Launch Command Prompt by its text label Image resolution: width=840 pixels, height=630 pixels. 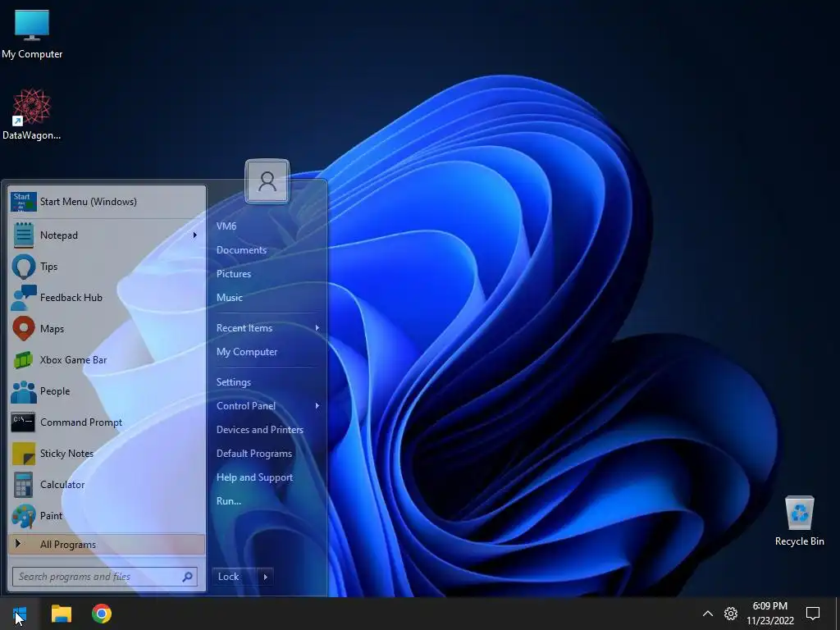click(81, 422)
